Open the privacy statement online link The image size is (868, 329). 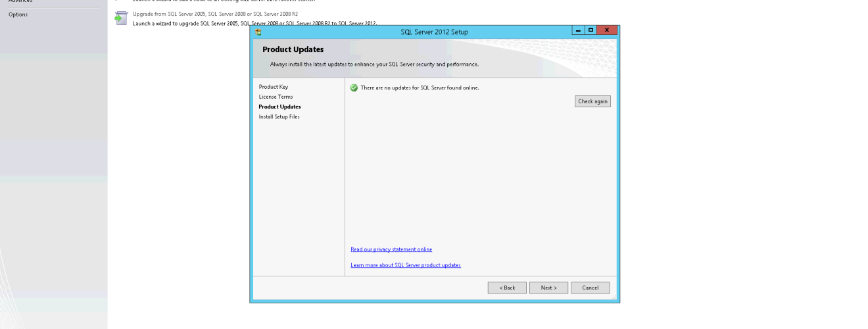click(x=391, y=249)
